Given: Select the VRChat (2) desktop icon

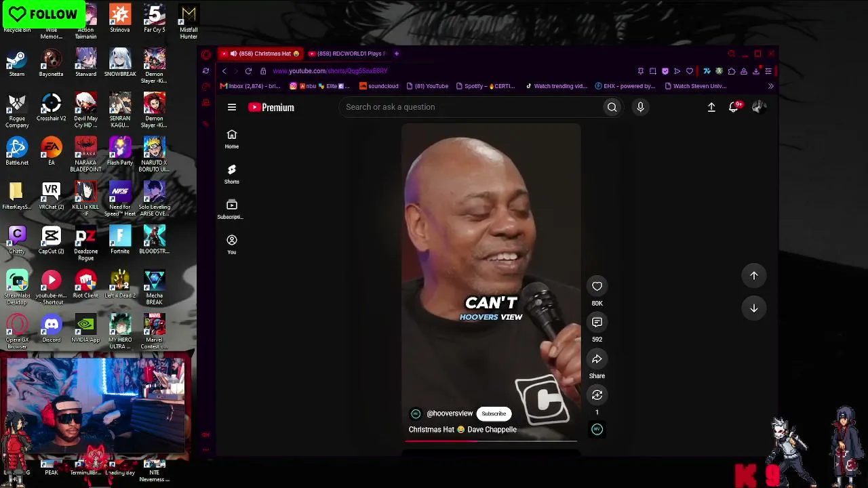Looking at the screenshot, I should 51,197.
